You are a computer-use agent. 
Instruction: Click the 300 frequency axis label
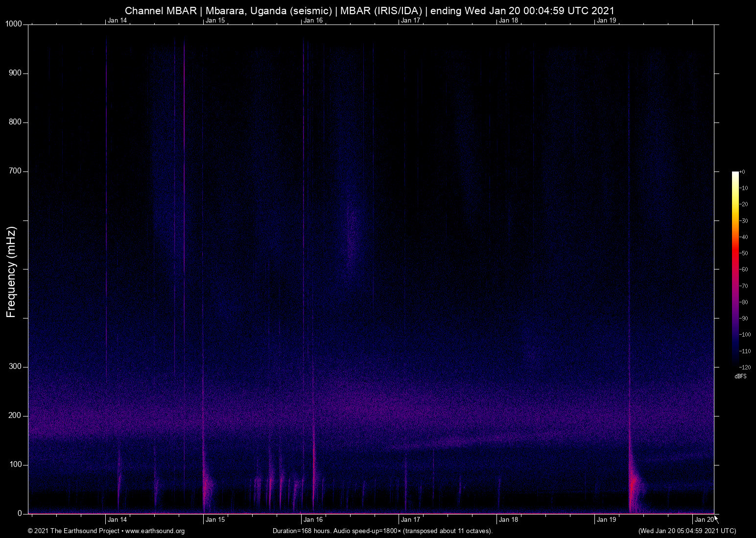(14, 366)
